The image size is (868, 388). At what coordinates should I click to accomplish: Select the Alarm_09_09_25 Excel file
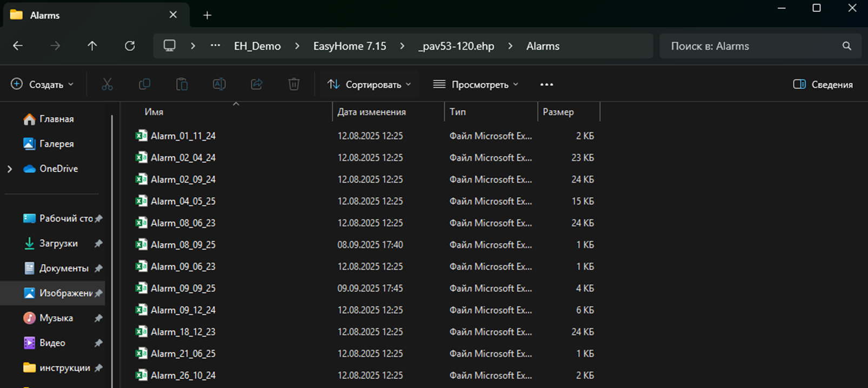[x=183, y=289]
